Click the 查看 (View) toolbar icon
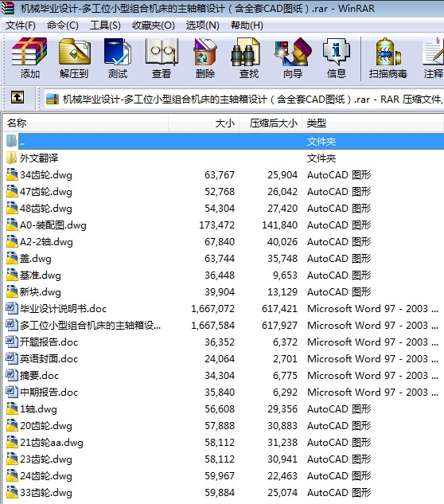 (x=162, y=52)
